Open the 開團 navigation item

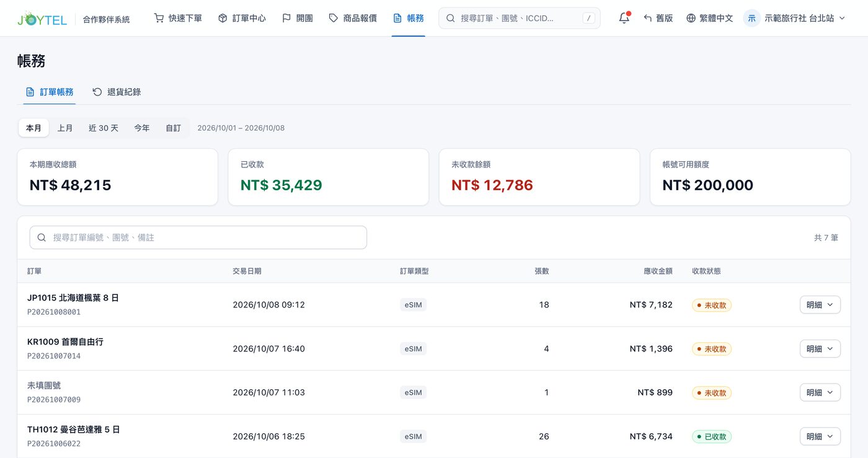[x=298, y=19]
